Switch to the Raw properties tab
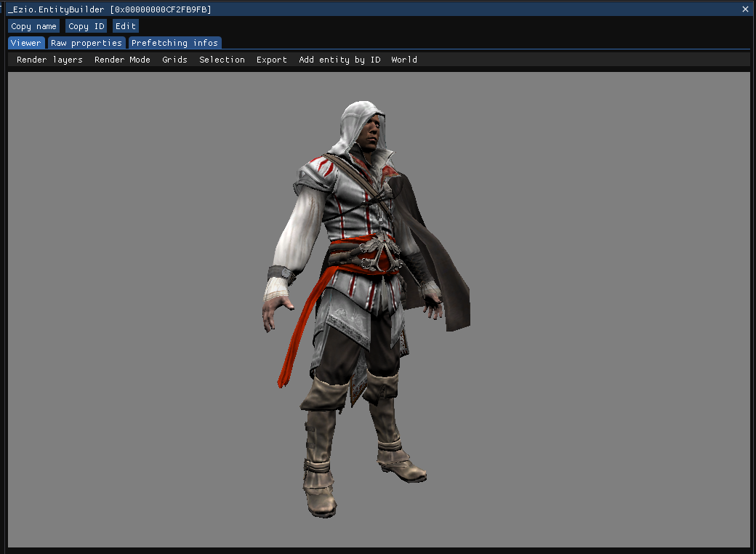Image resolution: width=756 pixels, height=554 pixels. (87, 42)
